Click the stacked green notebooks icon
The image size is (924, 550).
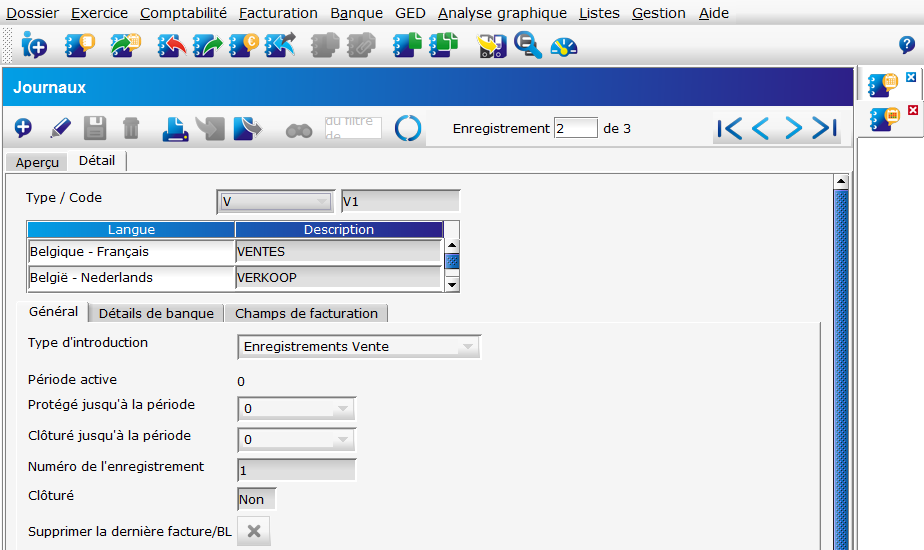(444, 45)
